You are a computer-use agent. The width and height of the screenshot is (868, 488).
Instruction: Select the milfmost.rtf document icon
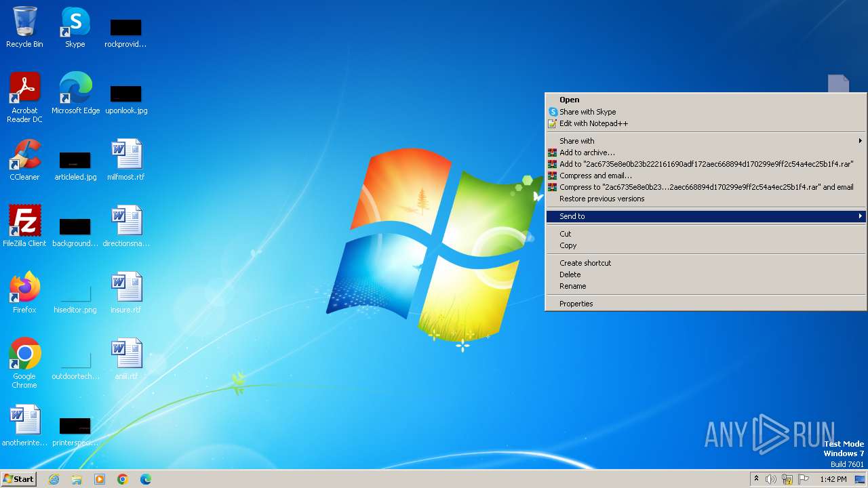(x=126, y=160)
